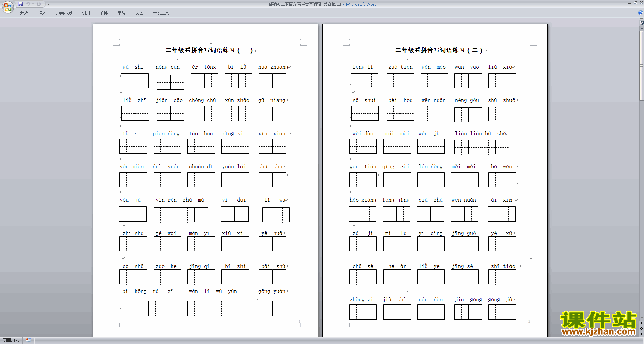Open the 插入 ribbon tab
This screenshot has width=644, height=344.
[42, 13]
